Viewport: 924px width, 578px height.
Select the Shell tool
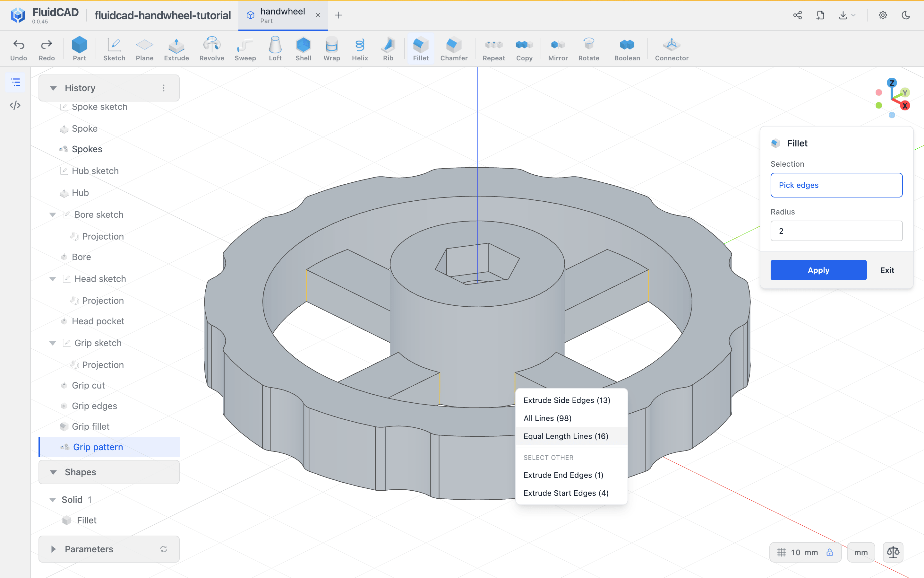point(304,49)
